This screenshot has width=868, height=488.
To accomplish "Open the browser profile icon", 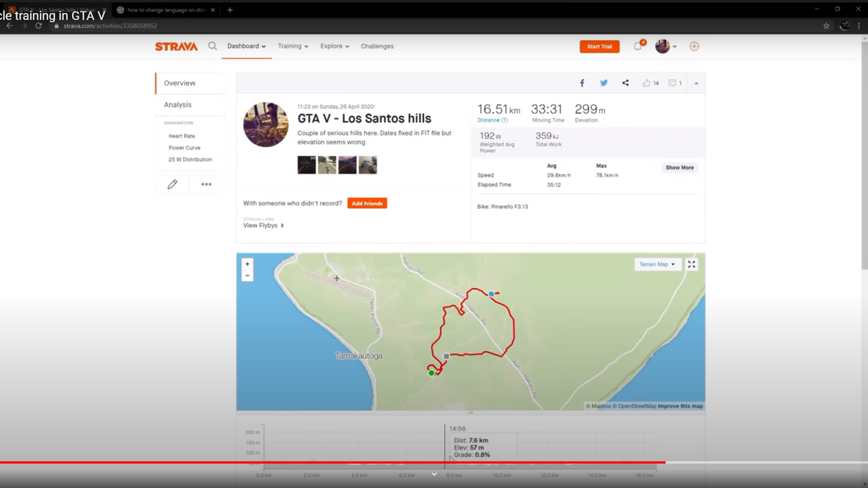I will pos(844,26).
